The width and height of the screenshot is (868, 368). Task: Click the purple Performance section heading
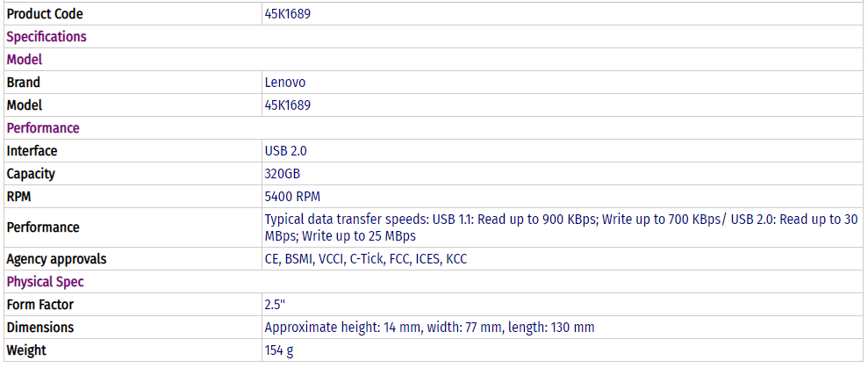pyautogui.click(x=43, y=128)
